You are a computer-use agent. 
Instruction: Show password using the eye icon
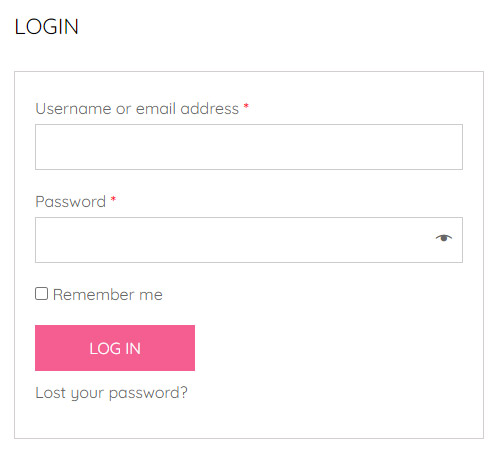[444, 238]
